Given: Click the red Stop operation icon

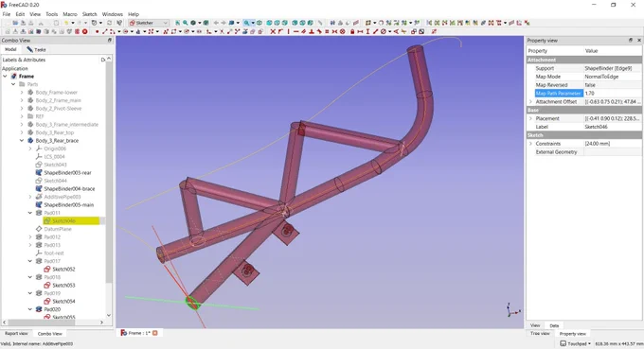Looking at the screenshot, I should (84, 31).
